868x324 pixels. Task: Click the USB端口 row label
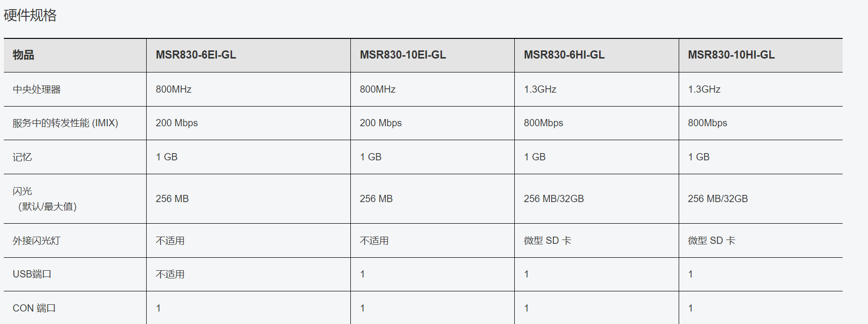(x=32, y=274)
